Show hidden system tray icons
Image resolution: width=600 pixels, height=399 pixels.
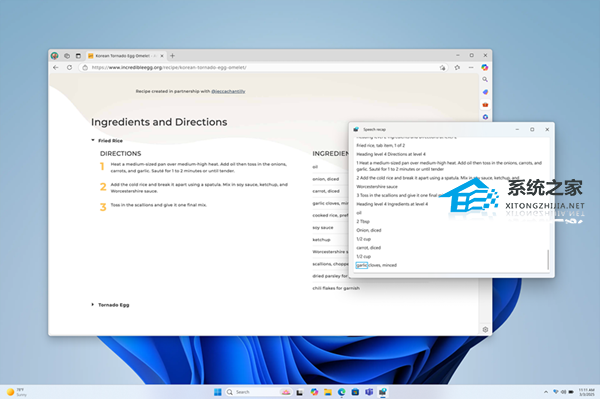pos(545,392)
